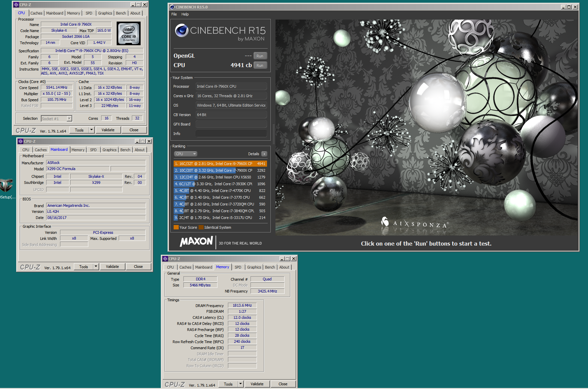This screenshot has width=588, height=389.
Task: Click motherboard model X299 OC Formula
Action: pos(78,169)
